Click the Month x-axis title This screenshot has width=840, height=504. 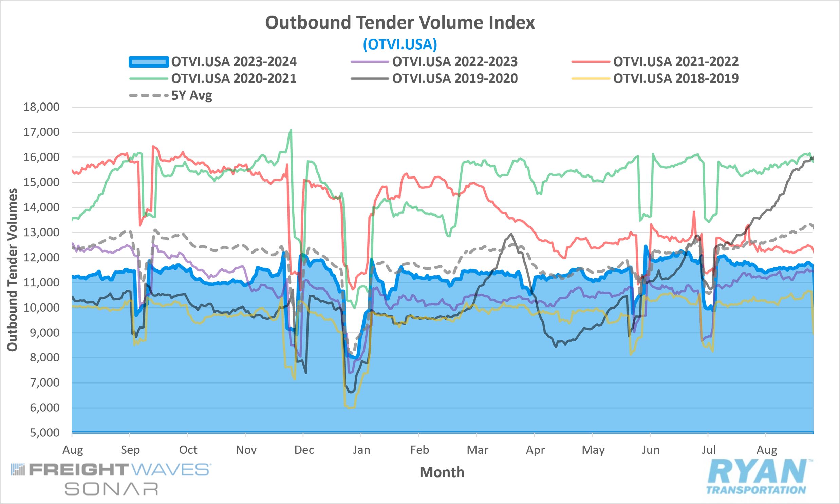[x=442, y=472]
